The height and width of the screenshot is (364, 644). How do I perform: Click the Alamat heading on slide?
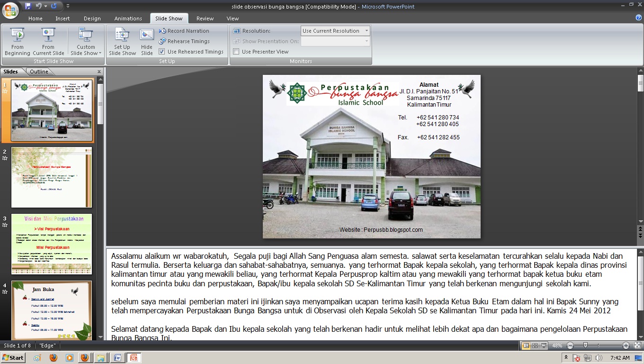pos(429,85)
